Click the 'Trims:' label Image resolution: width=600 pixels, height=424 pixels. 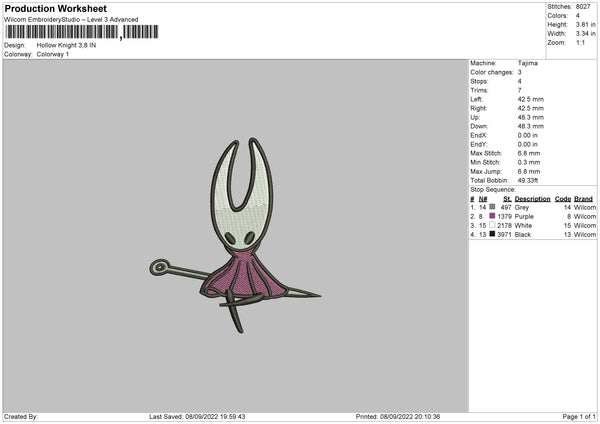[x=479, y=90]
